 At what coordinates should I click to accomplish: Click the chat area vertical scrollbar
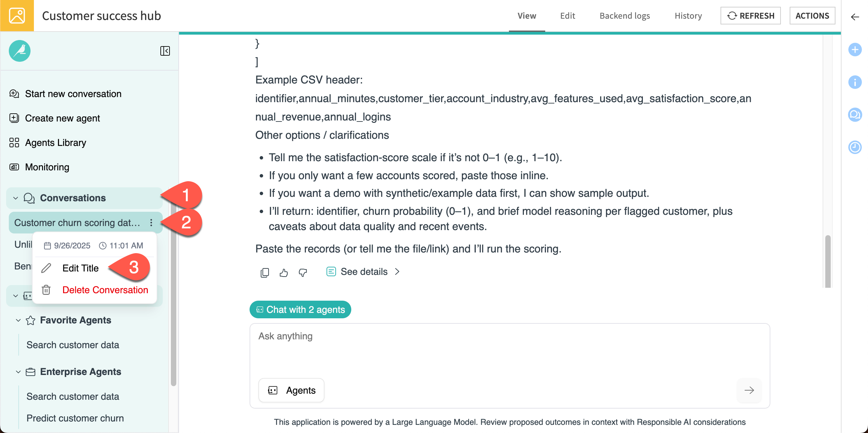click(828, 261)
